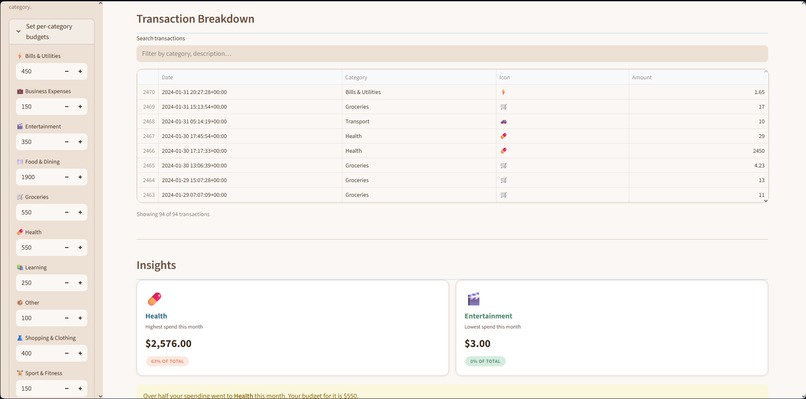Viewport: 806px width, 399px height.
Task: Click the car icon in row 2468
Action: 503,122
